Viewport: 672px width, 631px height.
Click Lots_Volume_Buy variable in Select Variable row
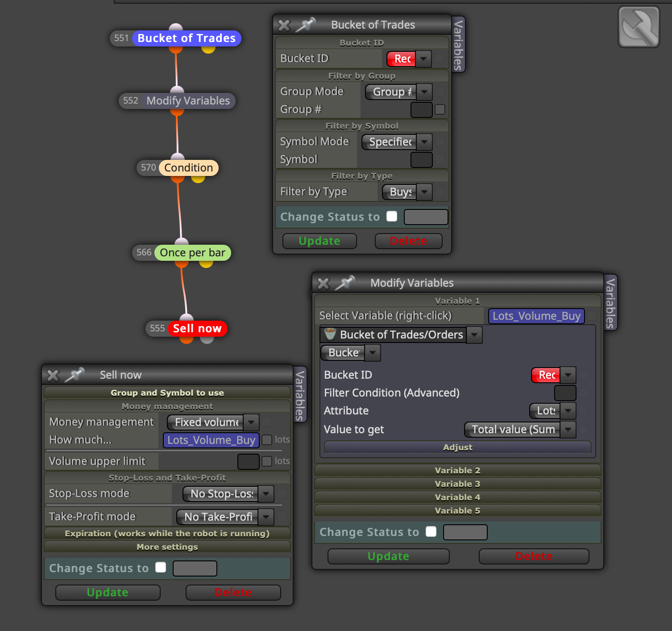tap(536, 316)
